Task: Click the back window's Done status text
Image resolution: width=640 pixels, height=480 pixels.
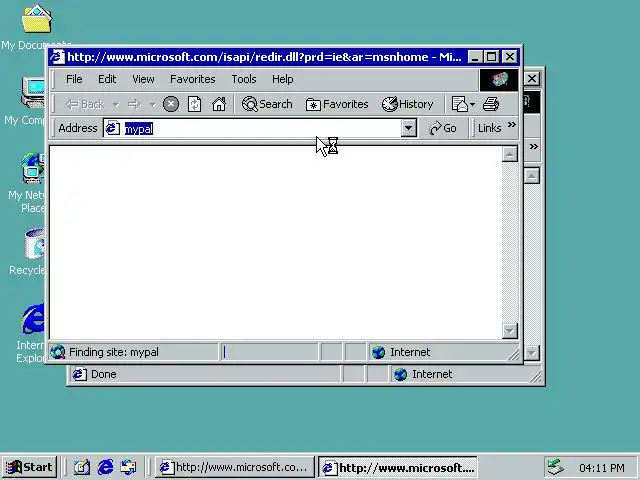Action: [x=103, y=374]
